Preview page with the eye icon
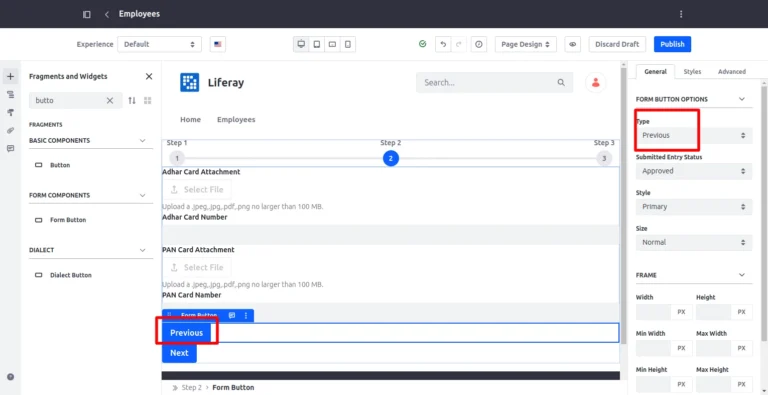 pyautogui.click(x=572, y=44)
